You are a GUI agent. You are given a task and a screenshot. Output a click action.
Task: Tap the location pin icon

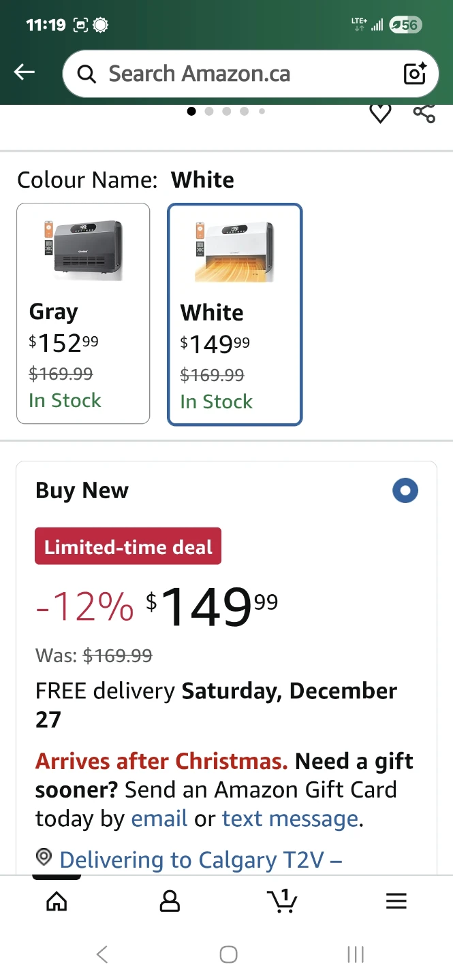(44, 857)
